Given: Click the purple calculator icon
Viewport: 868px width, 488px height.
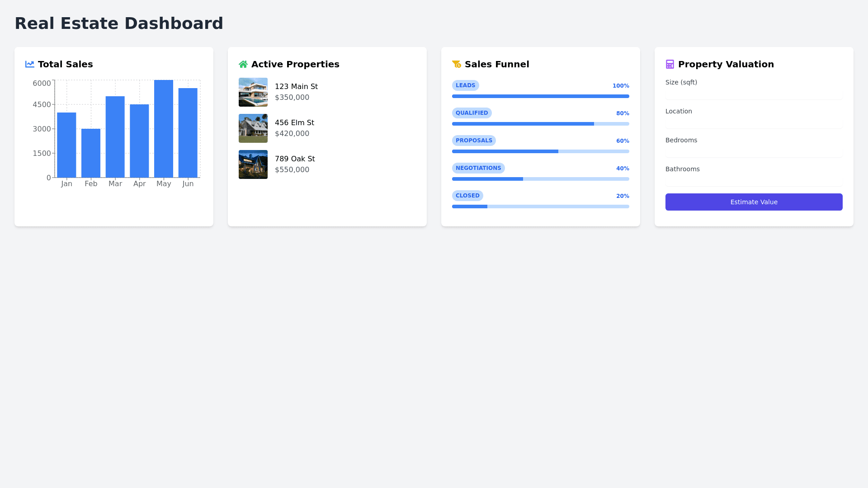Looking at the screenshot, I should (670, 64).
